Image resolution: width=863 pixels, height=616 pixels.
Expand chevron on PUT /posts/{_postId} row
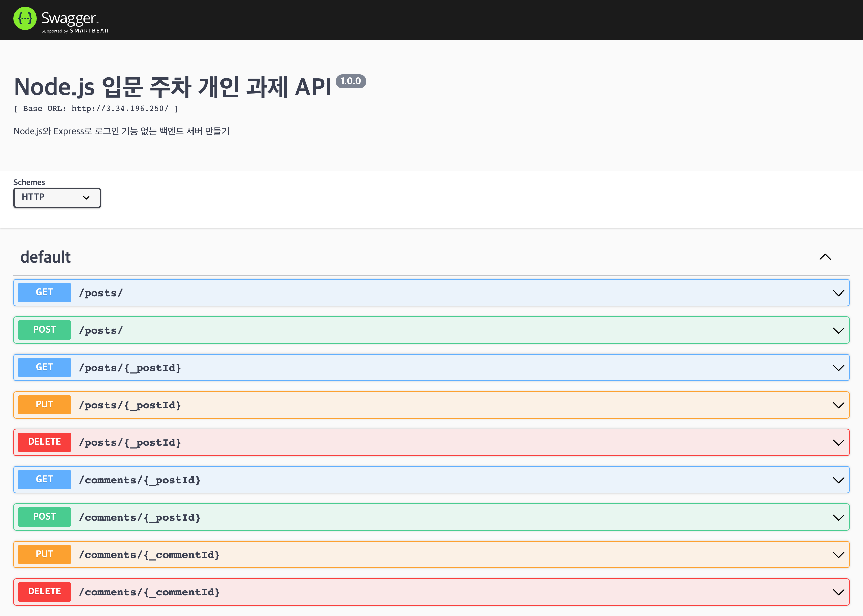pos(838,405)
